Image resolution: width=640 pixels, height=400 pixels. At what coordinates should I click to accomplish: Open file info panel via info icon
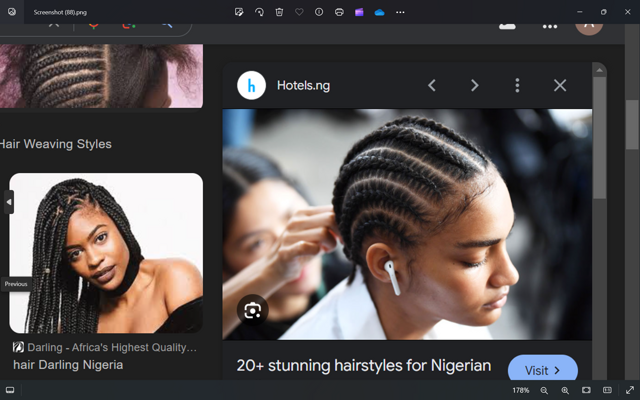[319, 12]
